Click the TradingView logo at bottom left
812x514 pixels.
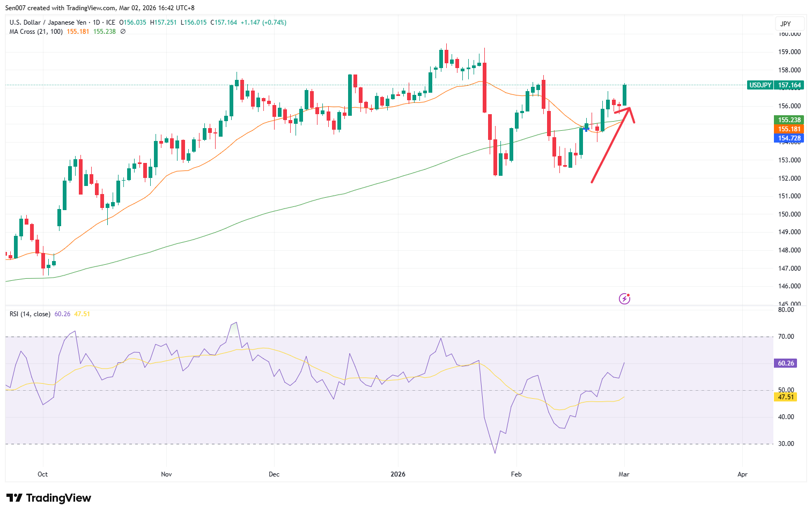(48, 498)
